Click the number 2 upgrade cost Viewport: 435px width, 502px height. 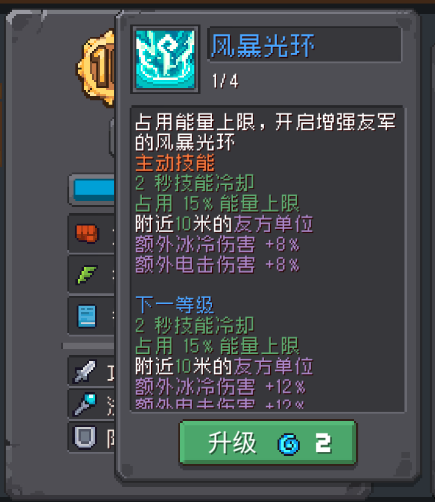pyautogui.click(x=323, y=443)
